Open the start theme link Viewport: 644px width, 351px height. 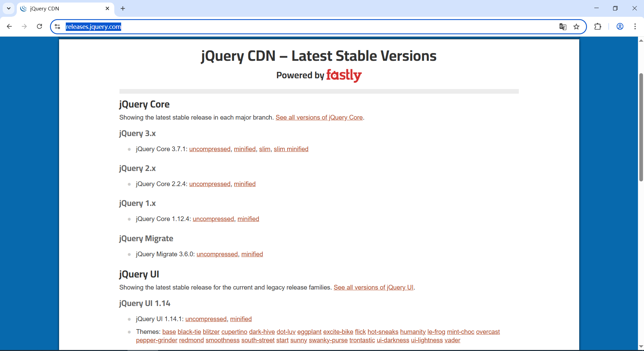[283, 340]
